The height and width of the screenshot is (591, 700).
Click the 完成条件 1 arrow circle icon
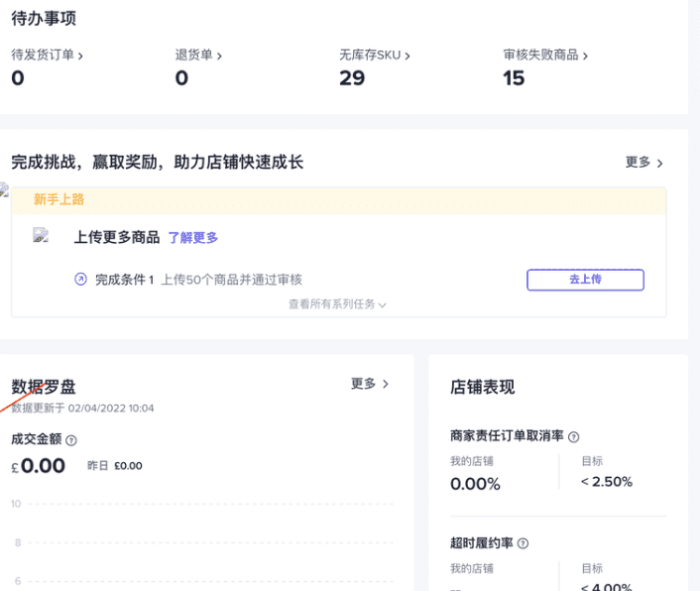[x=81, y=280]
